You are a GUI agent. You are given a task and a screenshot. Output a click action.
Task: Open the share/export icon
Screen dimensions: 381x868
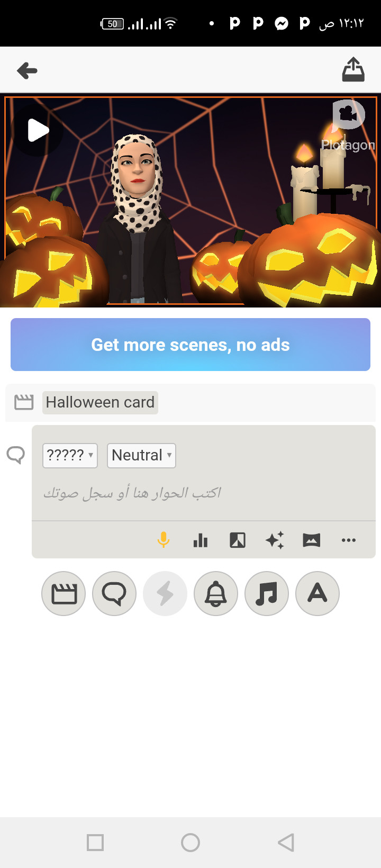[353, 70]
